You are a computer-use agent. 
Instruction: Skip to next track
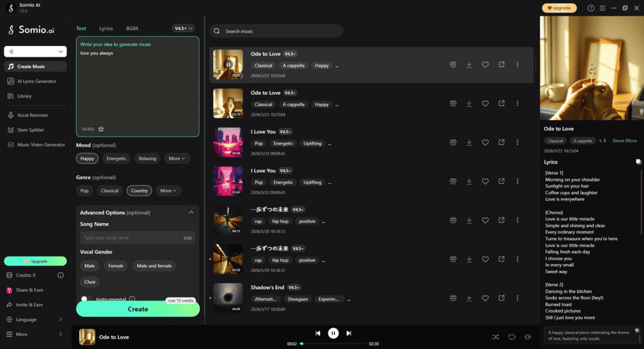(x=348, y=333)
